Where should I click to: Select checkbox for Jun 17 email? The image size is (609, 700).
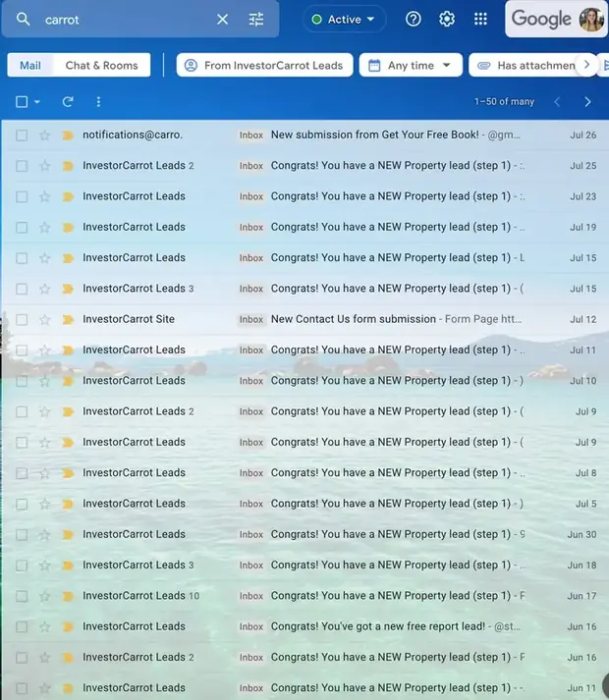[x=22, y=596]
